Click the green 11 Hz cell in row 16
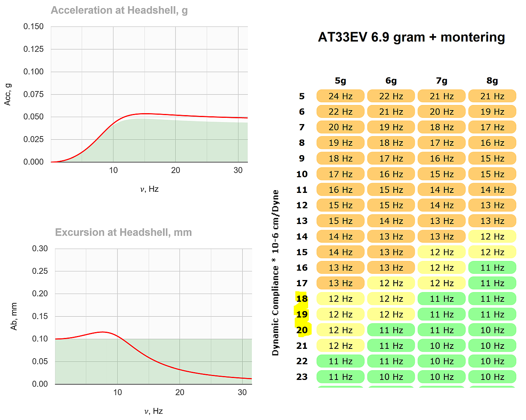The height and width of the screenshot is (420, 526). pos(492,268)
